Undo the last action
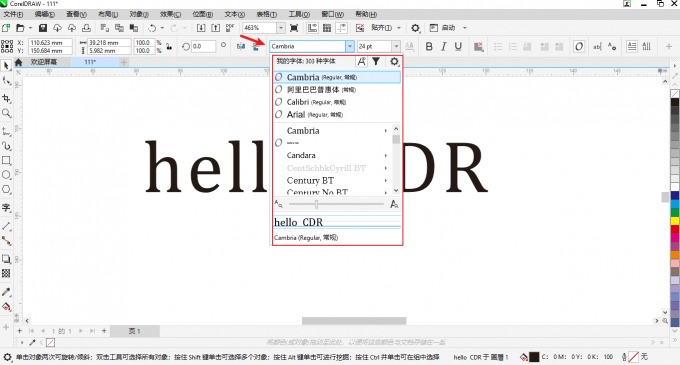The height and width of the screenshot is (365, 680). [152, 28]
